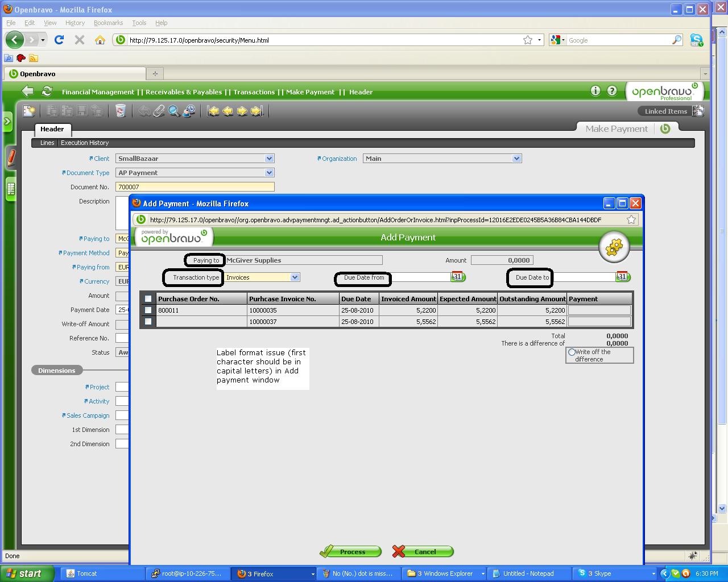Click the Firefox back navigation button

pos(15,40)
